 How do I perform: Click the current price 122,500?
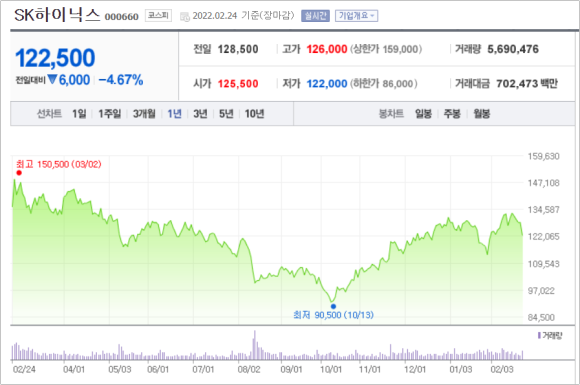[x=55, y=58]
